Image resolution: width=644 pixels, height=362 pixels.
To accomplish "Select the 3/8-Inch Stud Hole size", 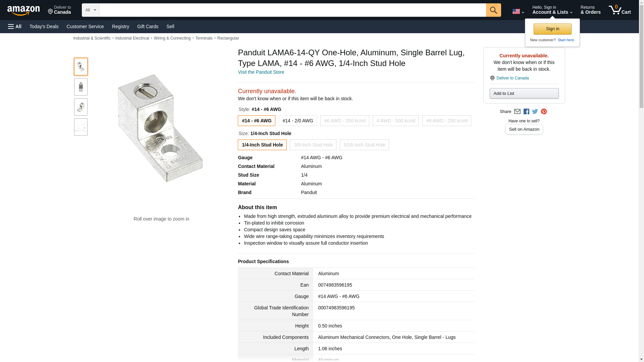I will click(313, 145).
